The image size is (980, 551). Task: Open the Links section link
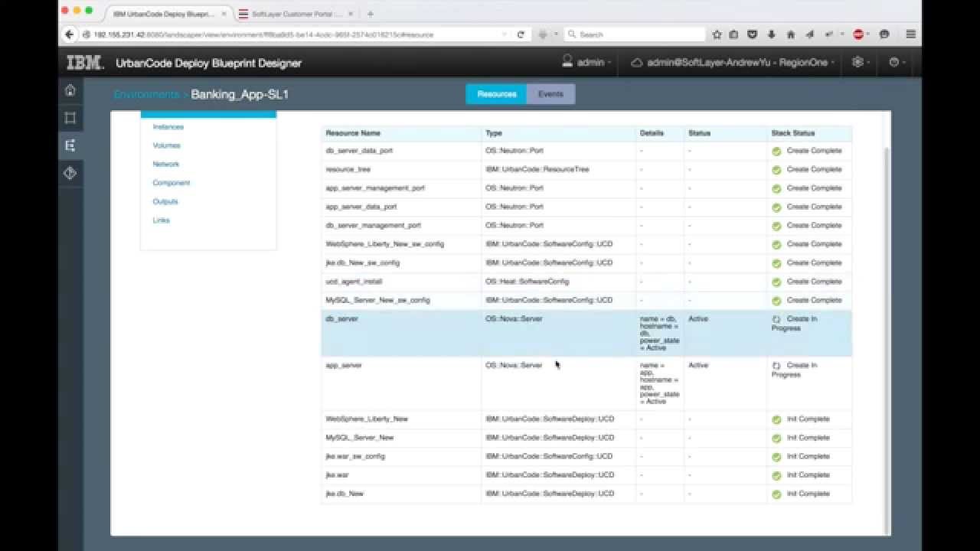[x=161, y=220]
